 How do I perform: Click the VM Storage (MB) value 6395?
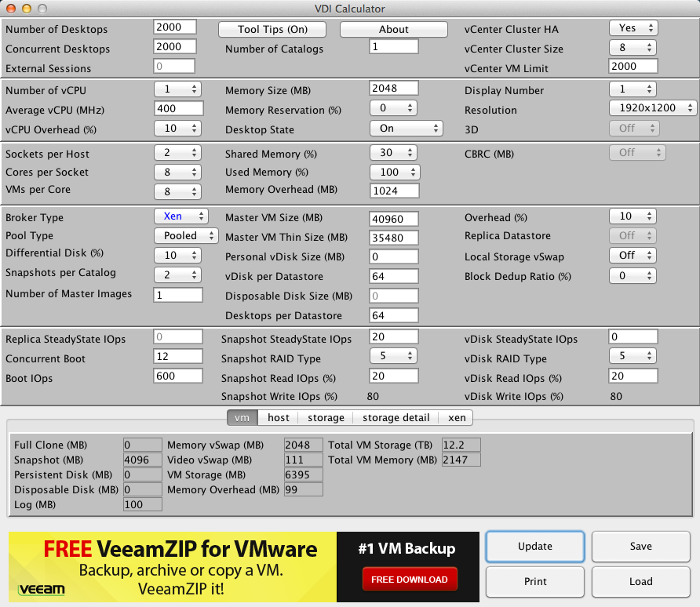(x=303, y=475)
